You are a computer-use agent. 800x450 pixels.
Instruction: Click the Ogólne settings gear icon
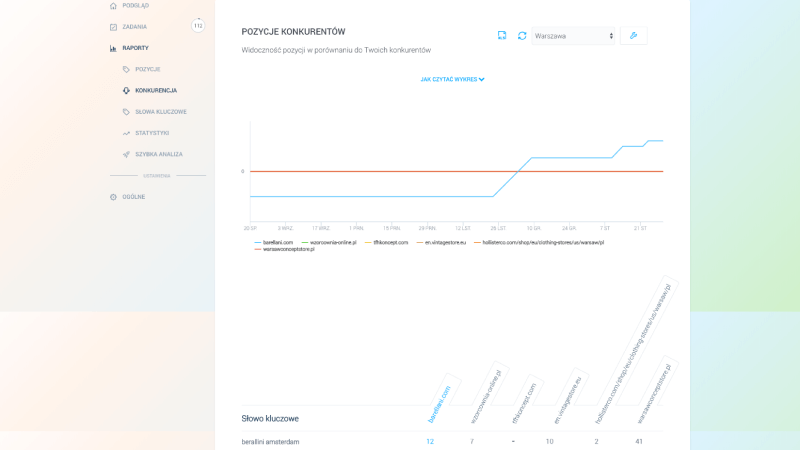point(113,197)
